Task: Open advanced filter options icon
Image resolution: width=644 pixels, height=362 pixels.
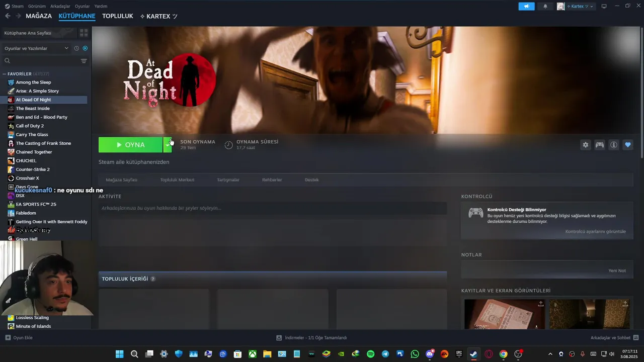Action: coord(84,61)
